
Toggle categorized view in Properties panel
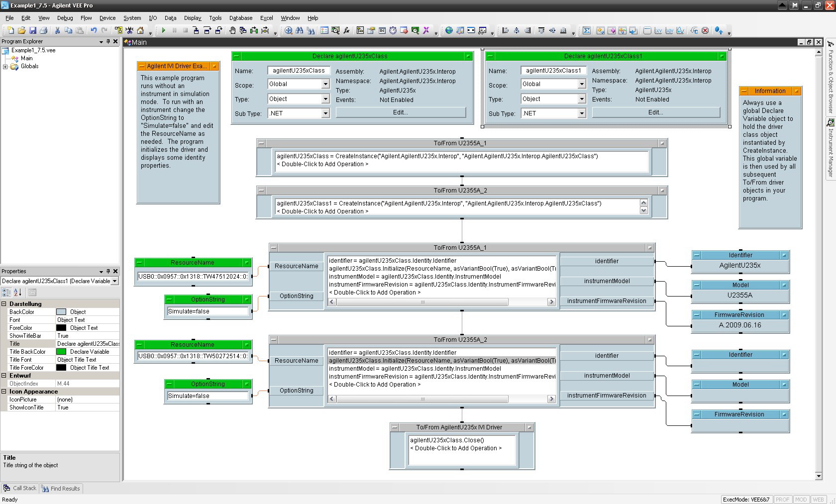pos(6,292)
